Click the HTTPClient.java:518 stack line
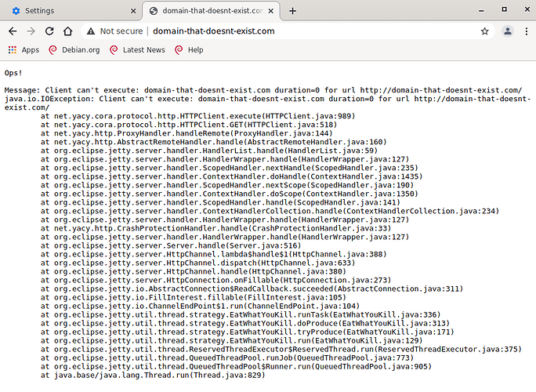Screen dimensions: 536x392 tap(189, 125)
